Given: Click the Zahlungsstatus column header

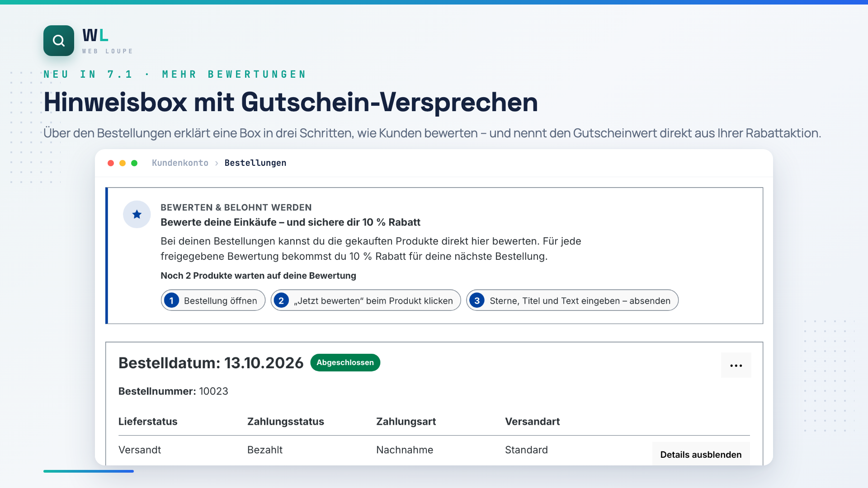Looking at the screenshot, I should [x=286, y=422].
